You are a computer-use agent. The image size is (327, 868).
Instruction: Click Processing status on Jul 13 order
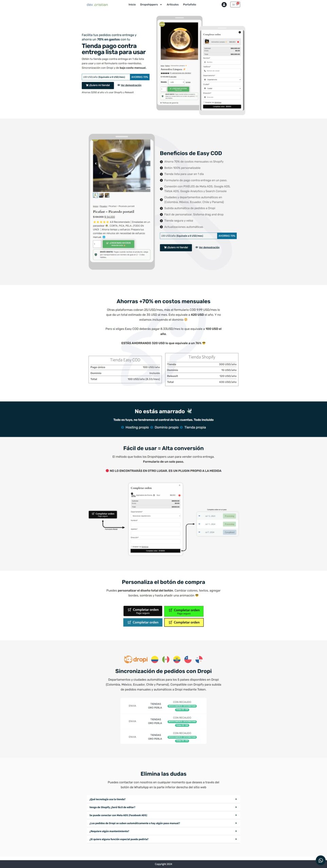point(230,516)
